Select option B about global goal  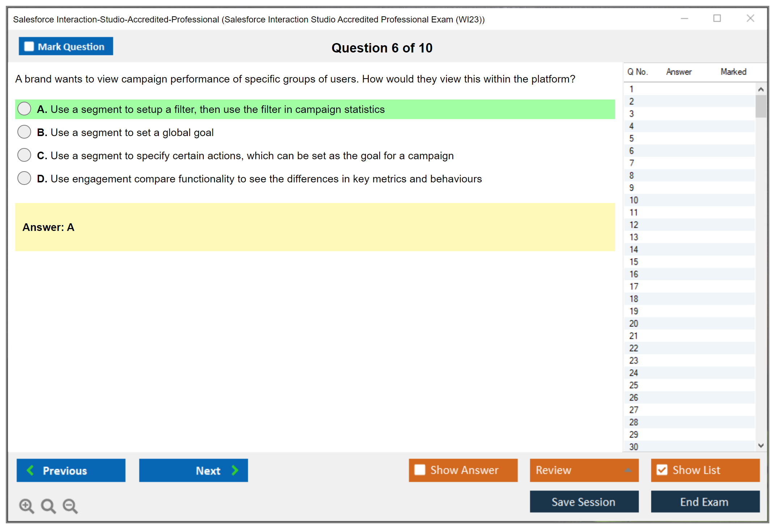[24, 132]
